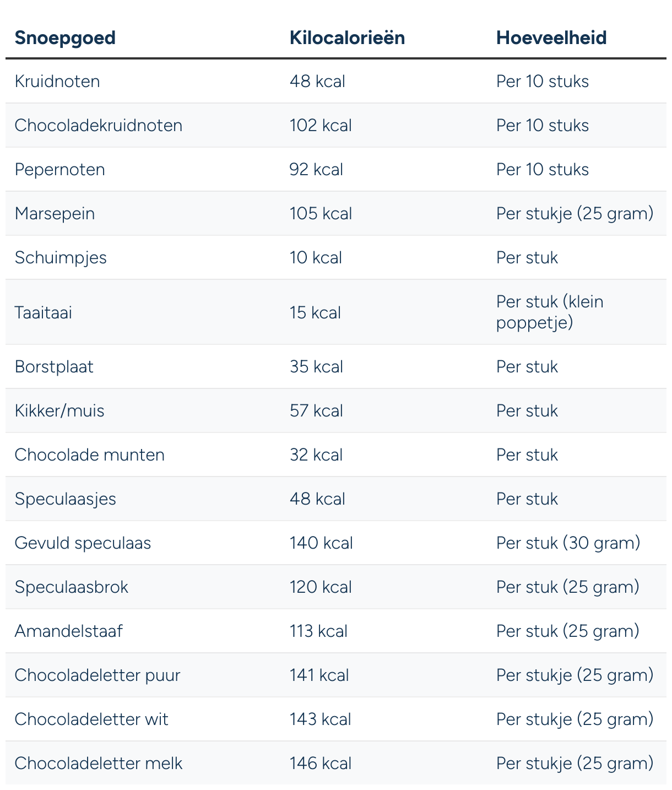This screenshot has height=790, width=672.
Task: Select the Borstplaat row name
Action: [54, 367]
